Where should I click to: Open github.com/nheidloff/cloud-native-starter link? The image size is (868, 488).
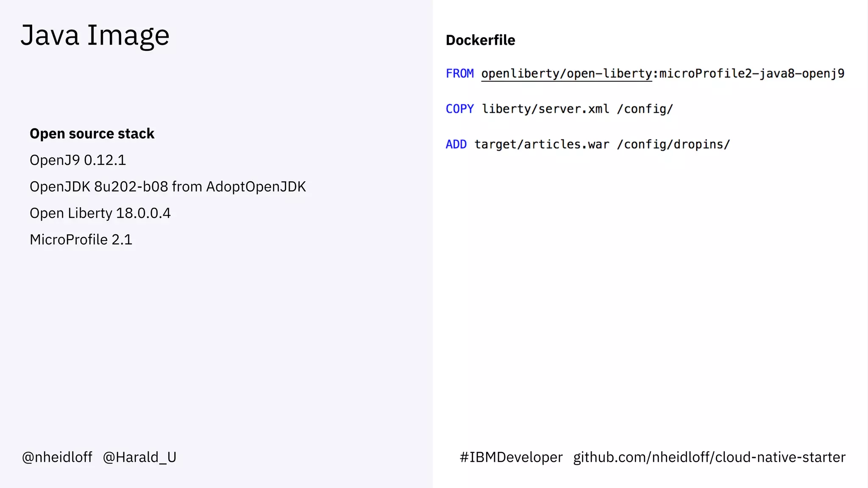[709, 457]
